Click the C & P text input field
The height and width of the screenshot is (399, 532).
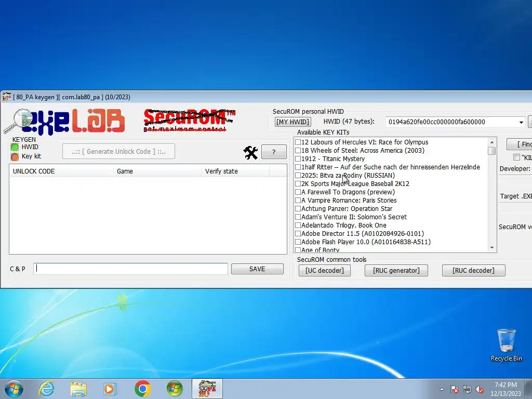click(x=130, y=269)
